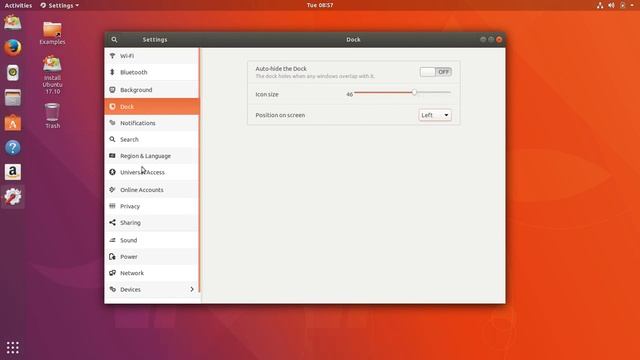Open Wi-Fi settings via its icon
Screen dimensions: 640x360
click(x=112, y=56)
